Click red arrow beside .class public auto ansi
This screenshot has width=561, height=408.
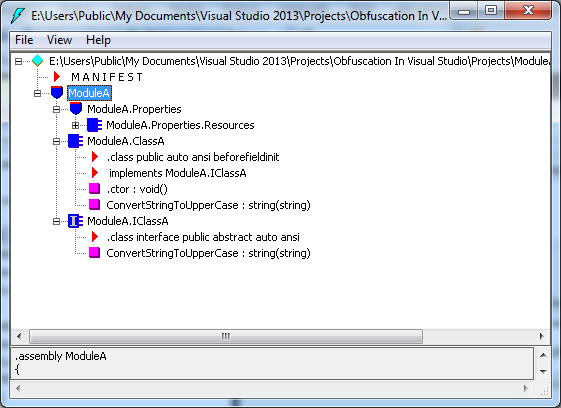[x=95, y=157]
